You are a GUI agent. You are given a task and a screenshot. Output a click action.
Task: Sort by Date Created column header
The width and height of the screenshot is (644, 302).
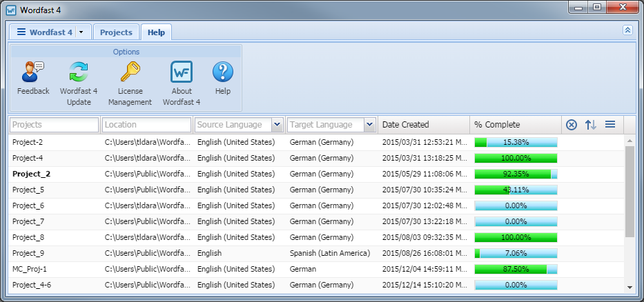424,125
